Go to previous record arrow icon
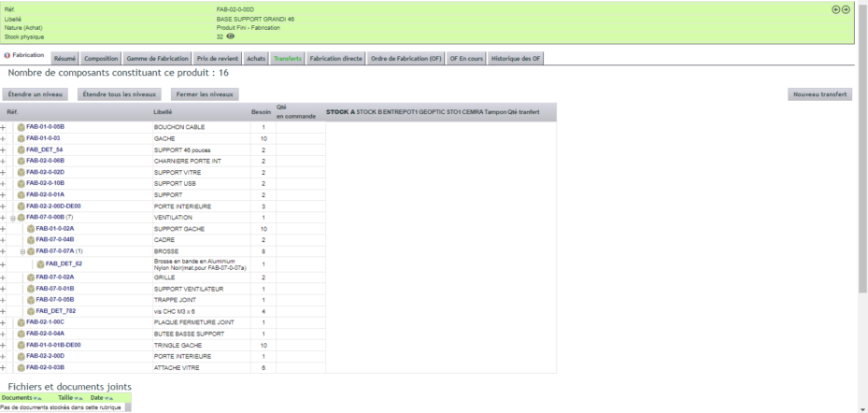The width and height of the screenshot is (868, 413). (836, 9)
